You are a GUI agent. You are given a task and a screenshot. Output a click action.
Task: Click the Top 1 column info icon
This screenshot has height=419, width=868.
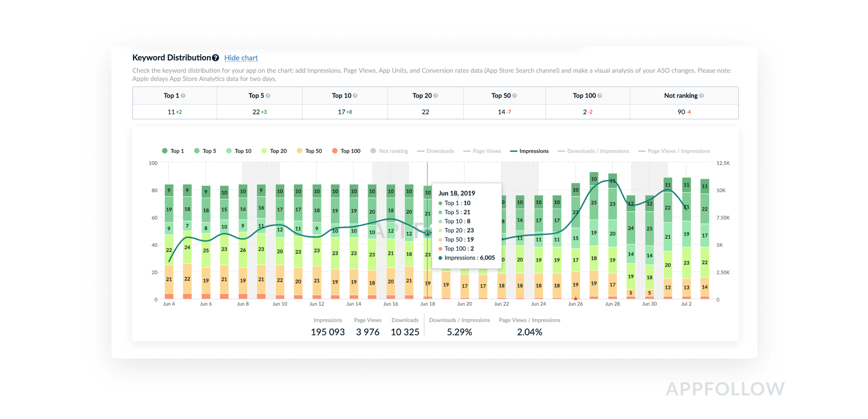point(183,96)
